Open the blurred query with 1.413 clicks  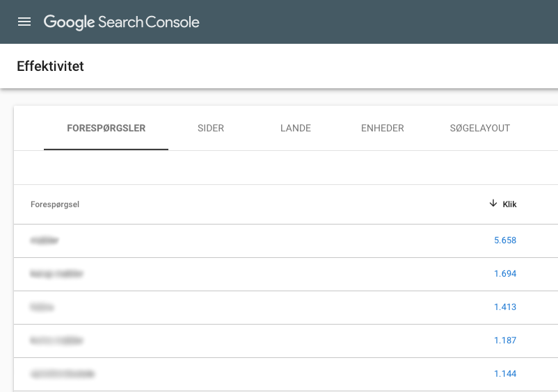tap(42, 307)
